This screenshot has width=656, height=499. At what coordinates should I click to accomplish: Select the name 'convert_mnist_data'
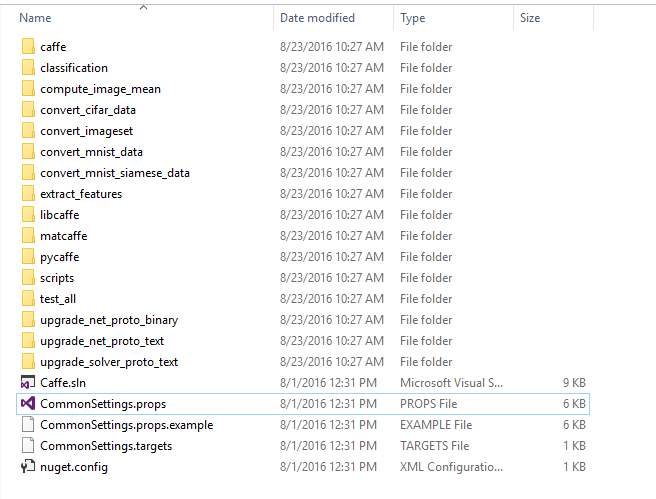point(91,151)
